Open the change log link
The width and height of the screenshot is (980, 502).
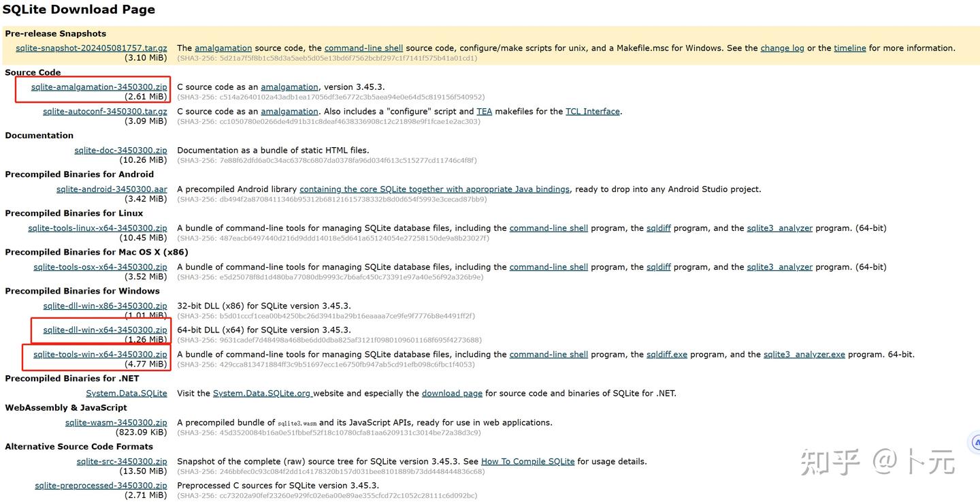pyautogui.click(x=782, y=48)
